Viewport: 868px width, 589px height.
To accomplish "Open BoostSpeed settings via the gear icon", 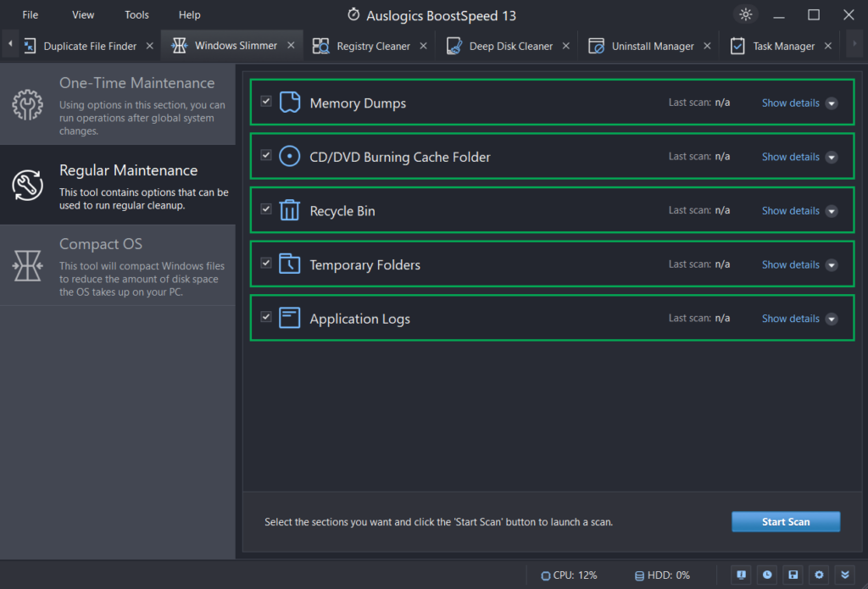I will click(818, 575).
